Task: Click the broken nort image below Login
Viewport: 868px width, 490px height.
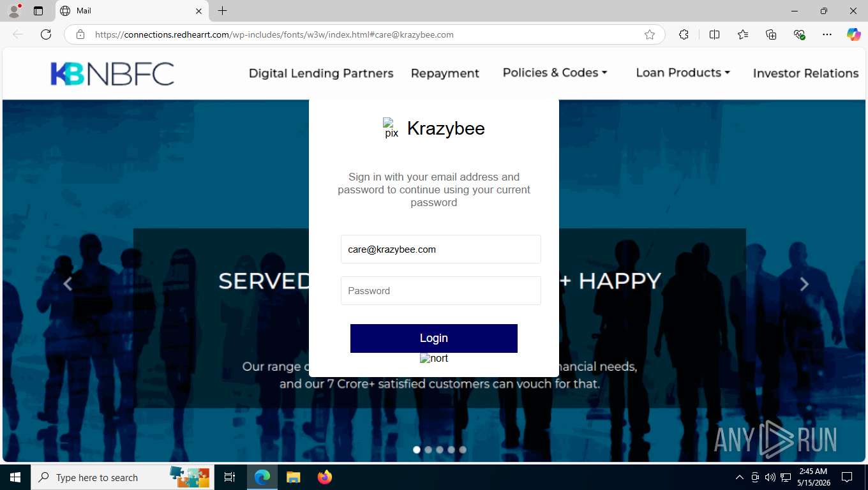Action: pyautogui.click(x=434, y=359)
